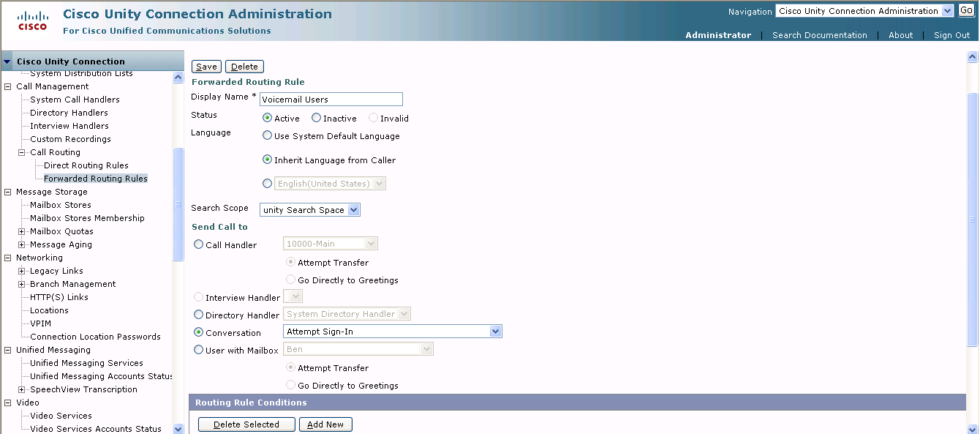The width and height of the screenshot is (980, 434).
Task: Click the Administrator header item
Action: coord(718,35)
